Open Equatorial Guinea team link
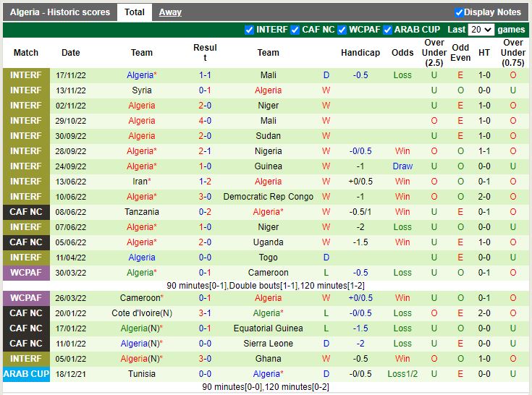532x395 pixels. [268, 328]
